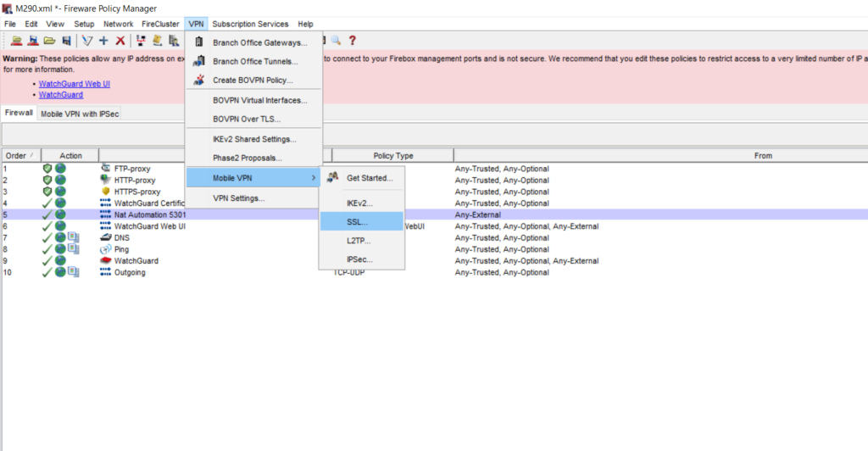Click the HTTP-proxy globe icon
Image resolution: width=868 pixels, height=451 pixels.
click(x=106, y=180)
